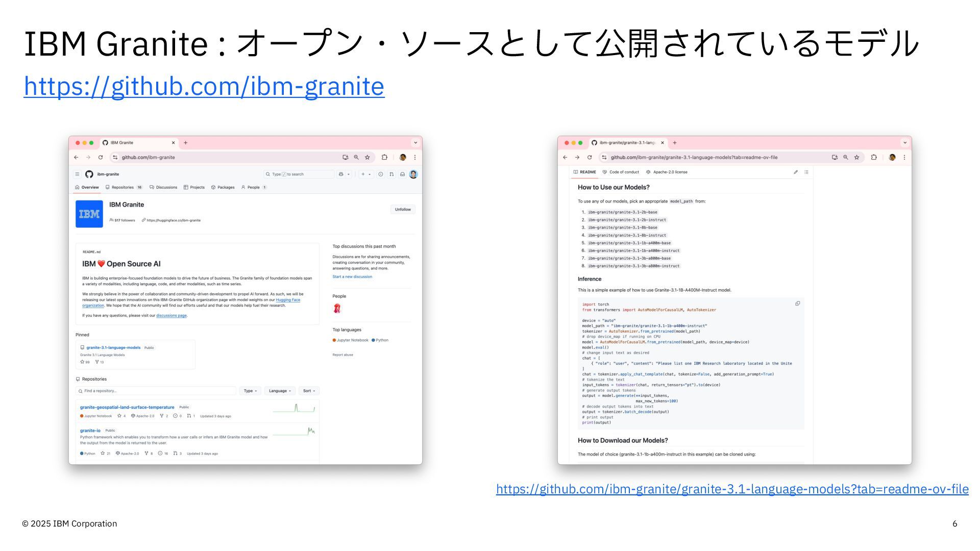Open the github.com/ibm-granite link under slide title
The image size is (980, 551).
204,86
